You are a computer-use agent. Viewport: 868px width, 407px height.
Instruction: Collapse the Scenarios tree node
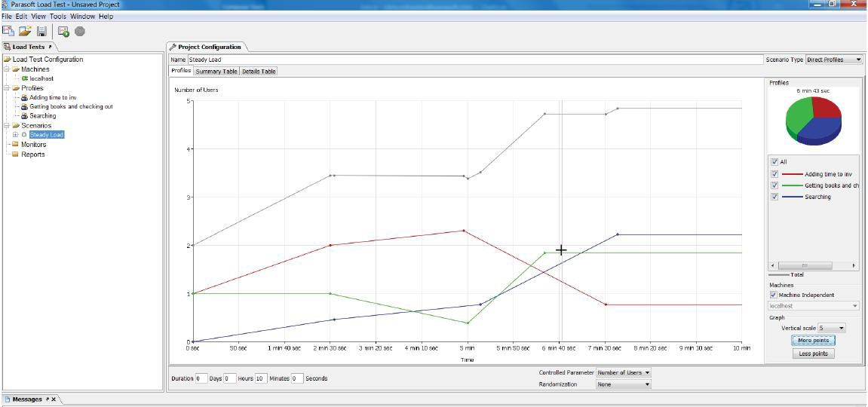tap(7, 126)
